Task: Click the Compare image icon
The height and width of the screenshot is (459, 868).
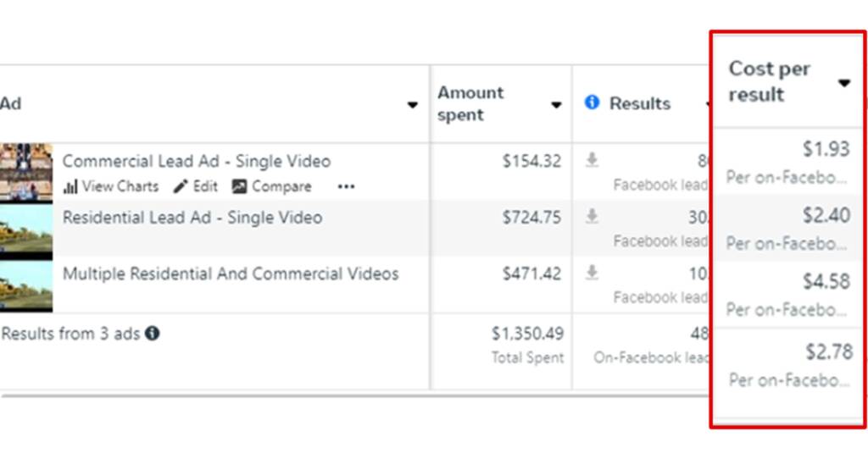Action: (239, 186)
